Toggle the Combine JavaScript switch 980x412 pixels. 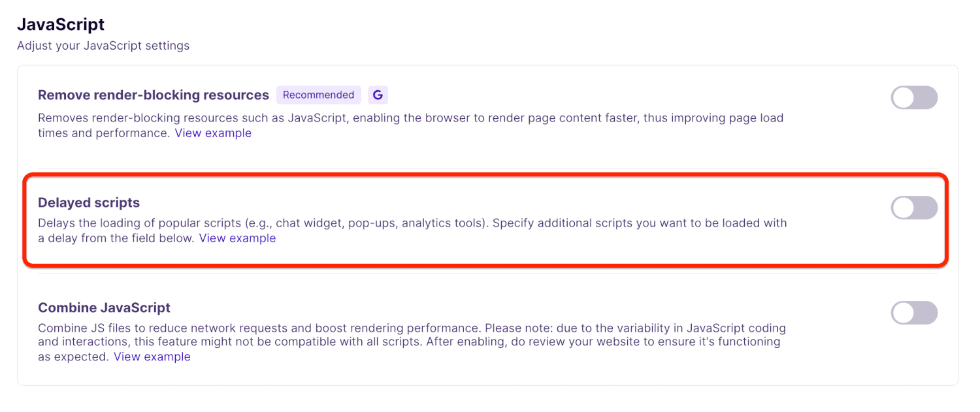(914, 313)
